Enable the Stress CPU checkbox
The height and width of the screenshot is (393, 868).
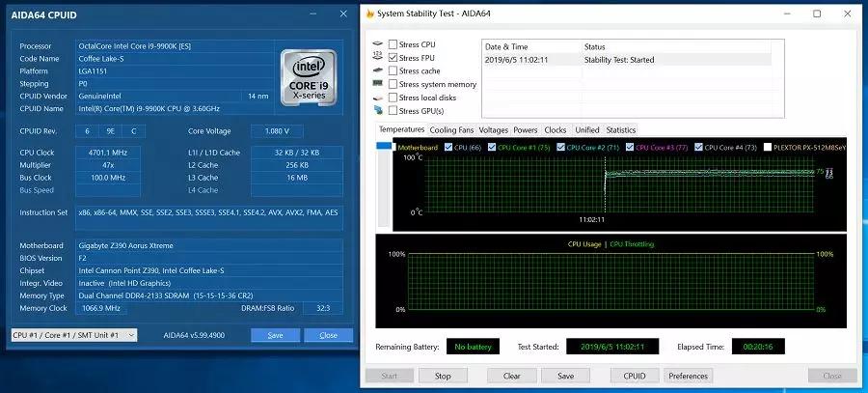pos(393,44)
